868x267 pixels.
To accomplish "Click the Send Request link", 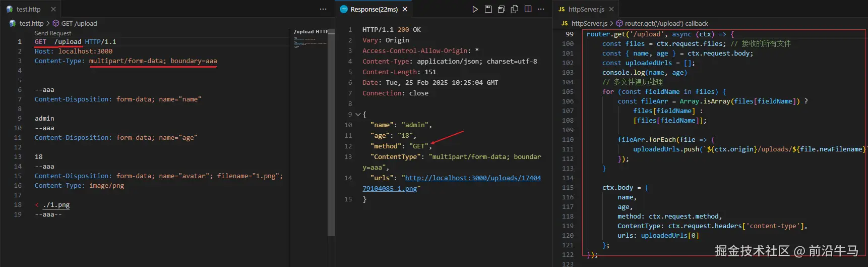I will [53, 33].
